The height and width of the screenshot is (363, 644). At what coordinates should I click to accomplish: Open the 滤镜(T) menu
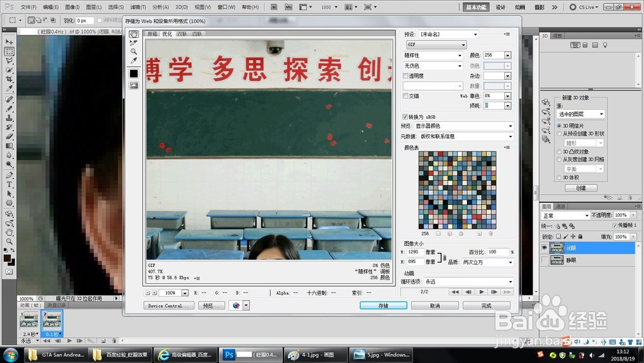[x=138, y=7]
